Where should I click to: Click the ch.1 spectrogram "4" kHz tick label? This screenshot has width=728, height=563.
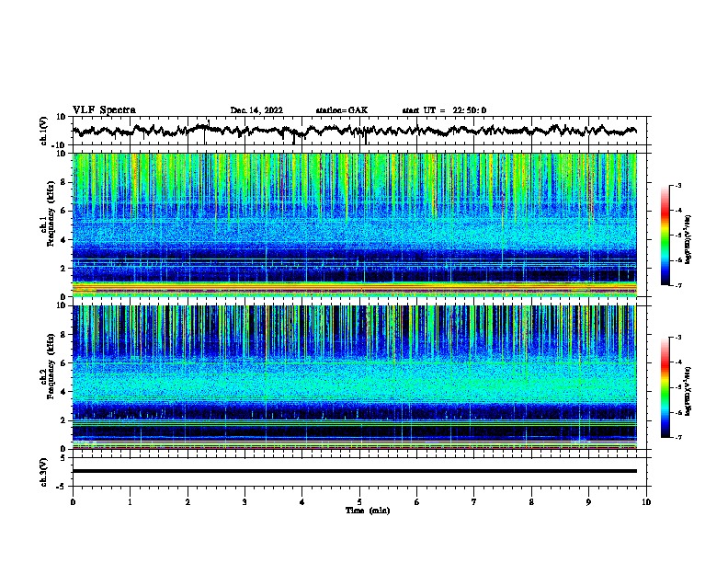tap(63, 240)
